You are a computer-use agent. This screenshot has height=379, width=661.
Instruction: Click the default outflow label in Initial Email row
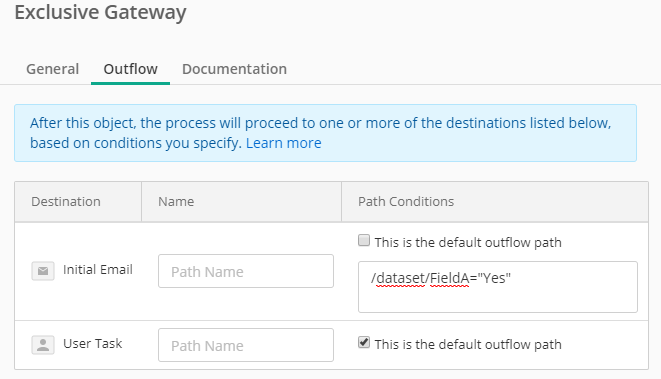point(468,242)
